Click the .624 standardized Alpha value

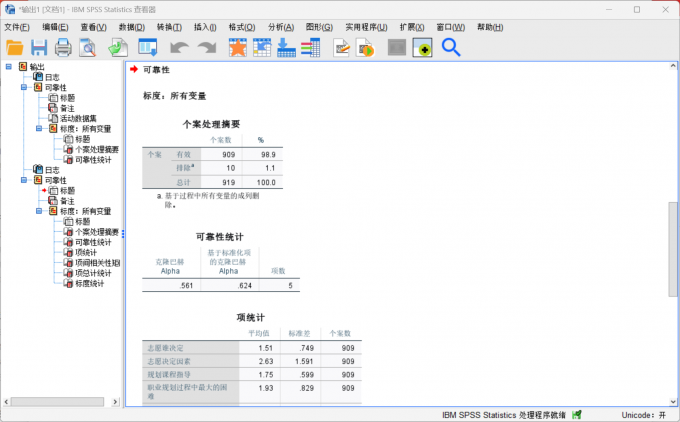(244, 285)
